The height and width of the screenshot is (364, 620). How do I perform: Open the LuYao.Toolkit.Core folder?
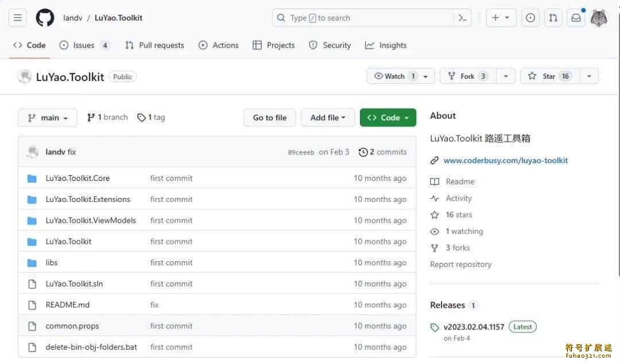click(77, 178)
